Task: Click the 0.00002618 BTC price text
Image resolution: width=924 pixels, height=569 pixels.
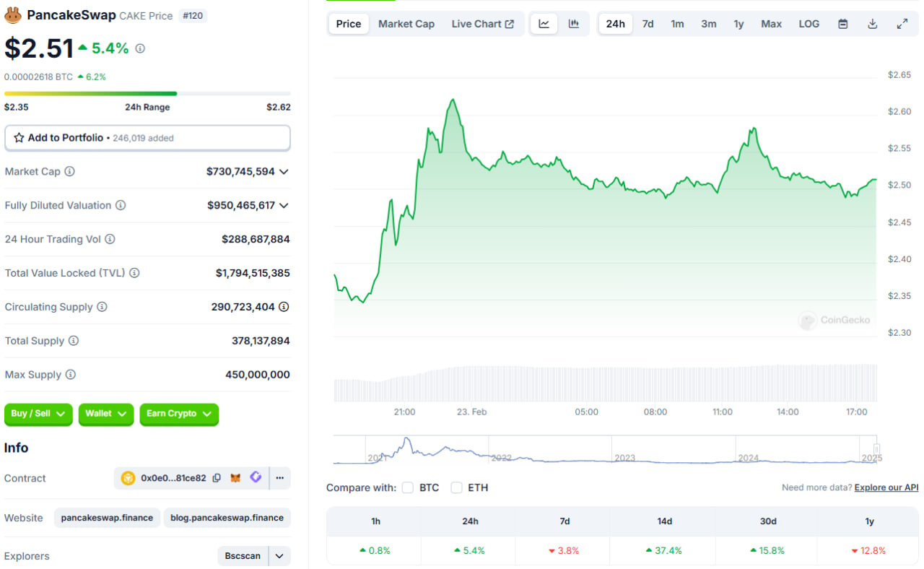Action: click(x=38, y=77)
